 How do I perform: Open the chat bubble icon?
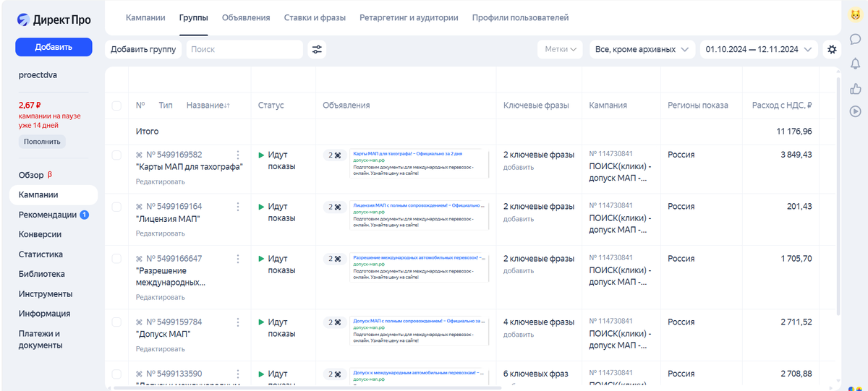855,39
